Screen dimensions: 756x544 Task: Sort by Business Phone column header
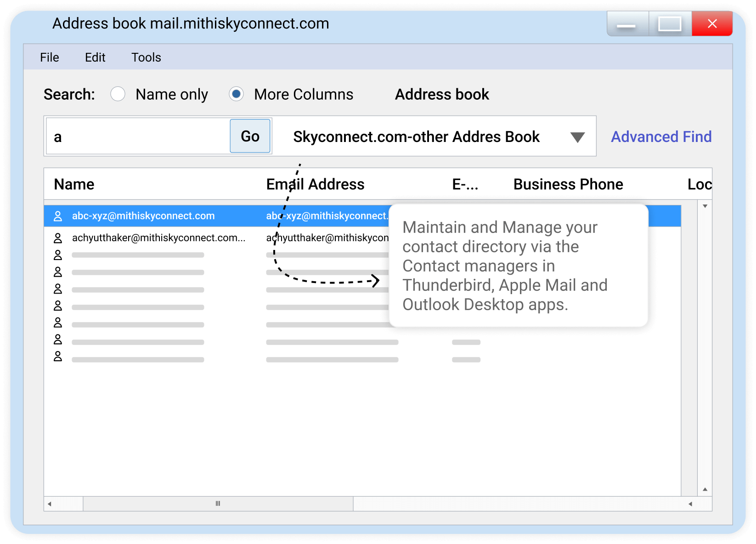568,184
